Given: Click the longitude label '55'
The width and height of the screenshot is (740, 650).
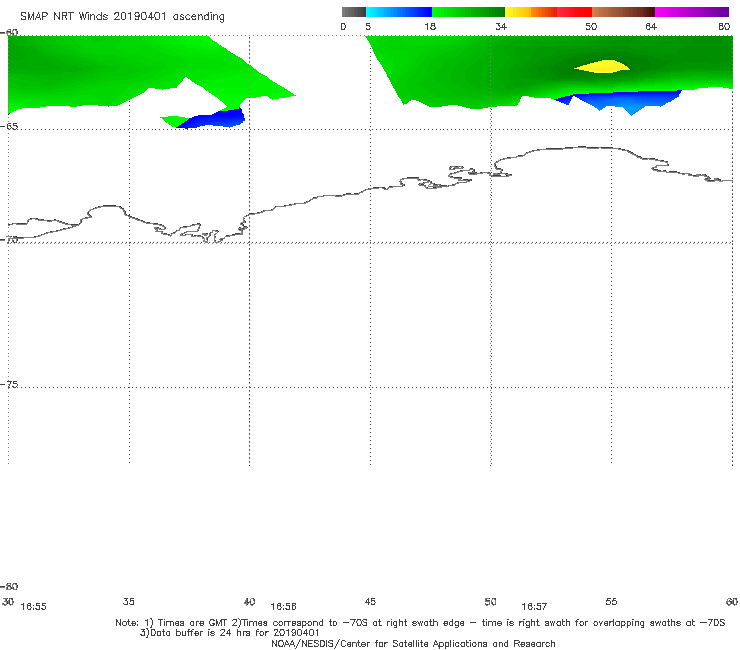Looking at the screenshot, I should tap(611, 601).
